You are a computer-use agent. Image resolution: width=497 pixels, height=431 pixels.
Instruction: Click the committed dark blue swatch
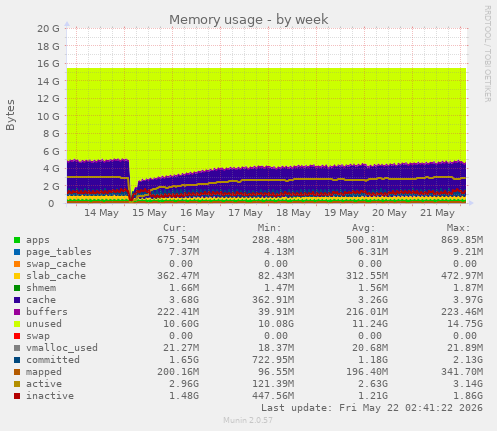point(17,360)
